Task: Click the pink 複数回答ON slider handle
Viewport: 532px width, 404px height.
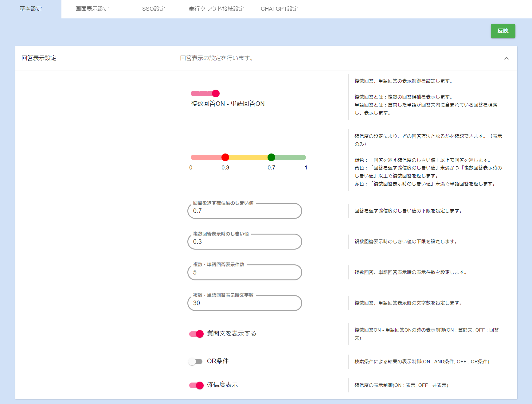Action: (x=216, y=93)
